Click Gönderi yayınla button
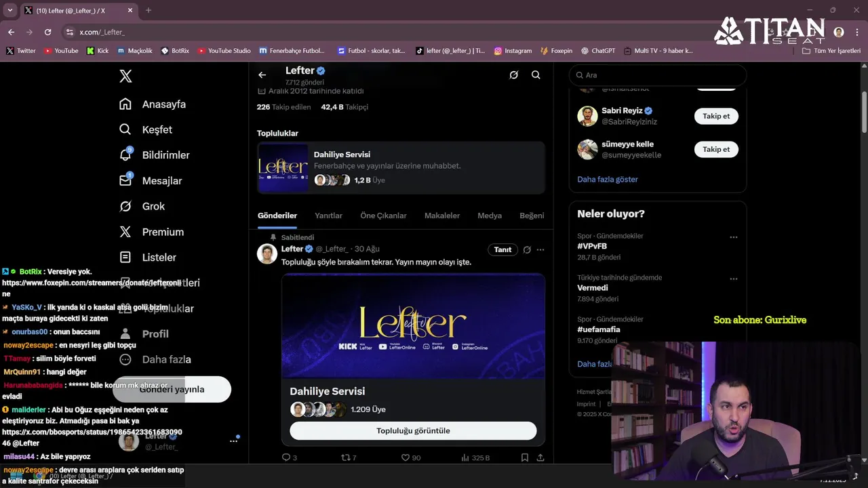The image size is (868, 488). pos(172,389)
